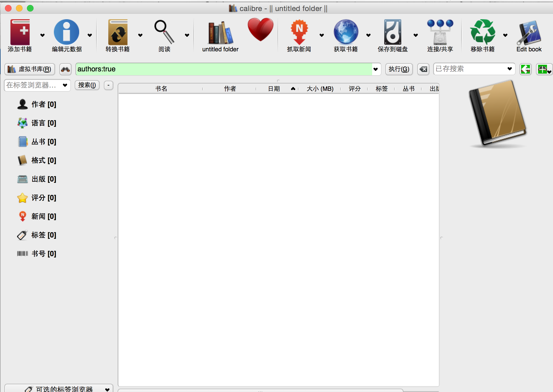553x392 pixels.
Task: Click the Execute (执行) search button
Action: coord(399,69)
